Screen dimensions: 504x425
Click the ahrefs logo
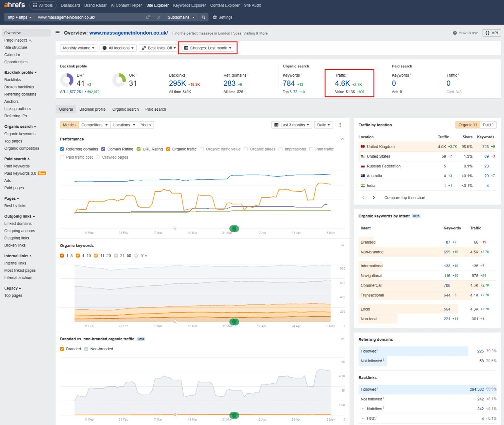click(x=14, y=5)
